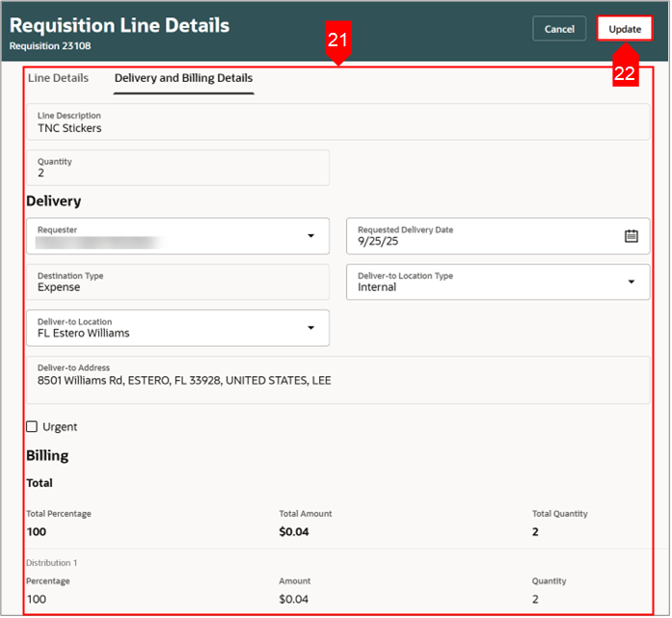Click the Internal location type value
This screenshot has height=618, width=672.
(x=378, y=287)
